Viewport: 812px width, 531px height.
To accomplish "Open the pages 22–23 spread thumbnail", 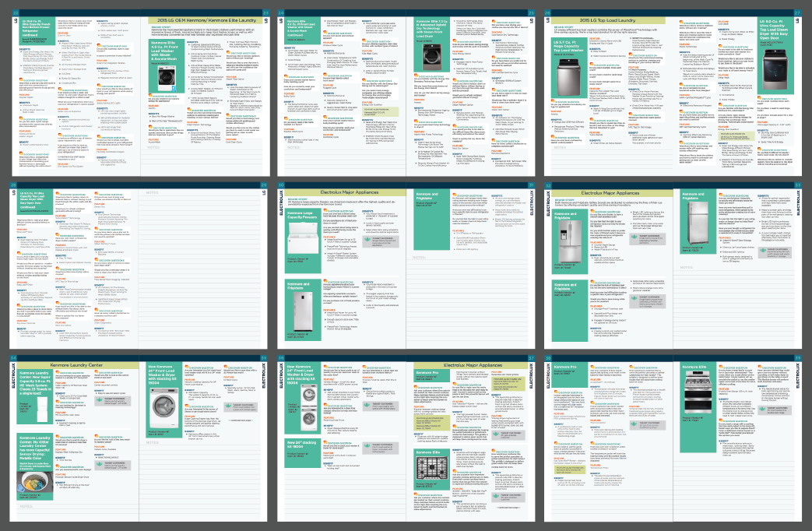I will click(x=140, y=93).
